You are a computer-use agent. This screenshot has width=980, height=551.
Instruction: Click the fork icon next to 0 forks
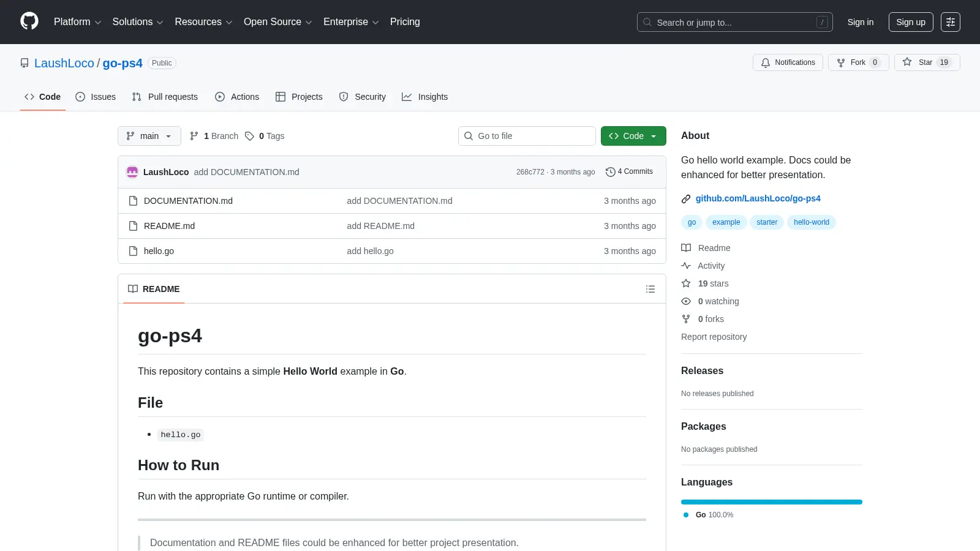[686, 319]
